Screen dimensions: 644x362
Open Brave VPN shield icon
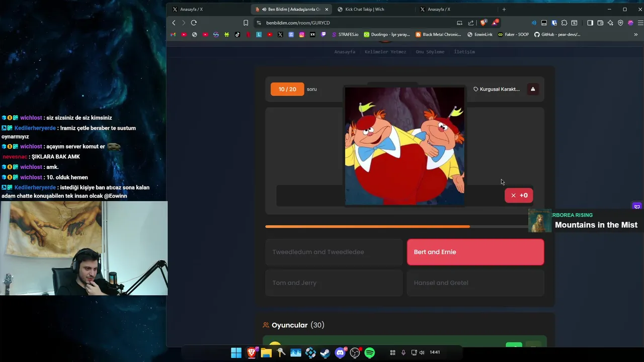tap(620, 23)
